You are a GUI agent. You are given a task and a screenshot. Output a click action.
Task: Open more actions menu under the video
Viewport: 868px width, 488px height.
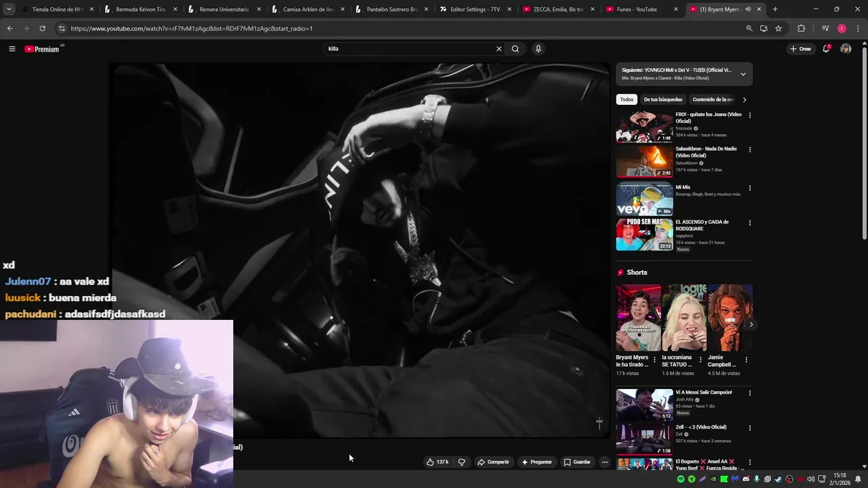[605, 462]
